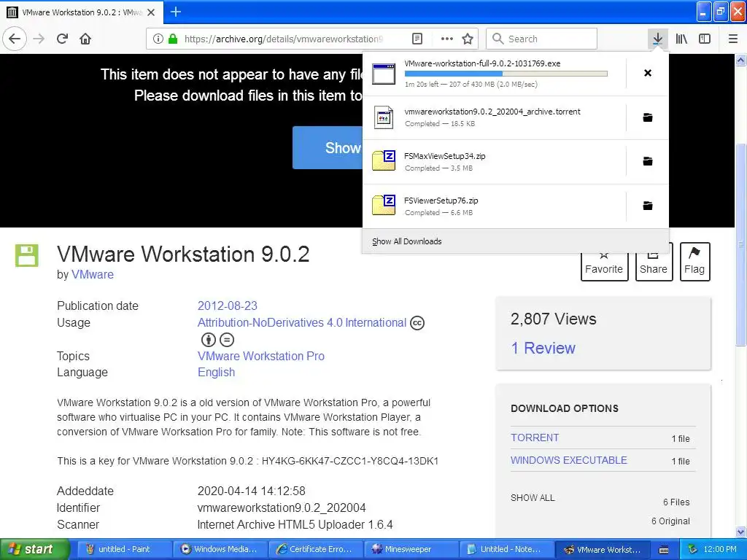Image resolution: width=747 pixels, height=560 pixels.
Task: Show sidebars icon in toolbar
Action: click(x=705, y=39)
